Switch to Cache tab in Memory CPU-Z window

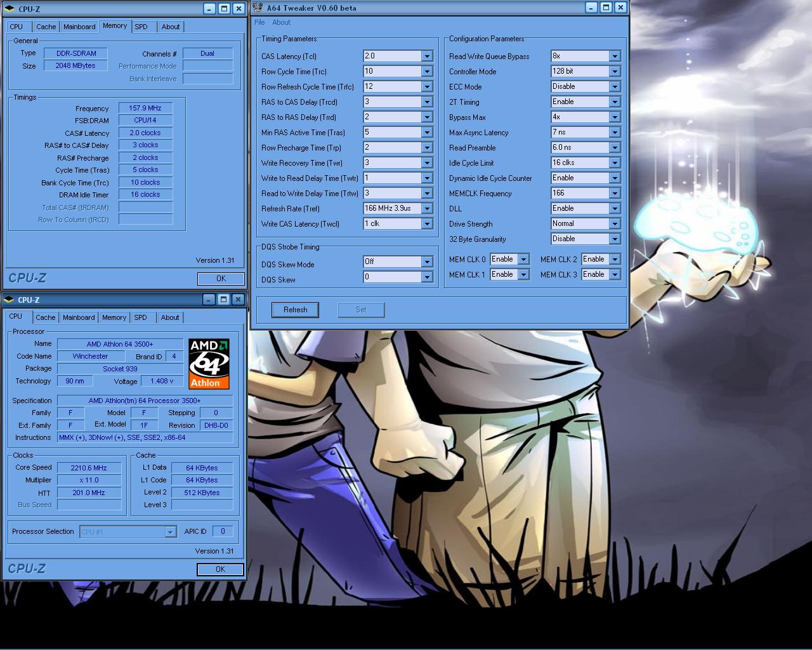(46, 27)
